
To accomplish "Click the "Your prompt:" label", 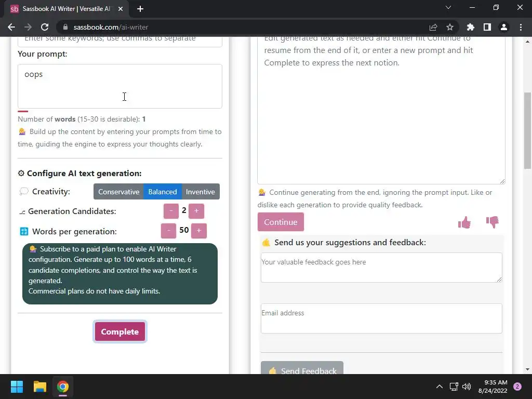I will 43,54.
